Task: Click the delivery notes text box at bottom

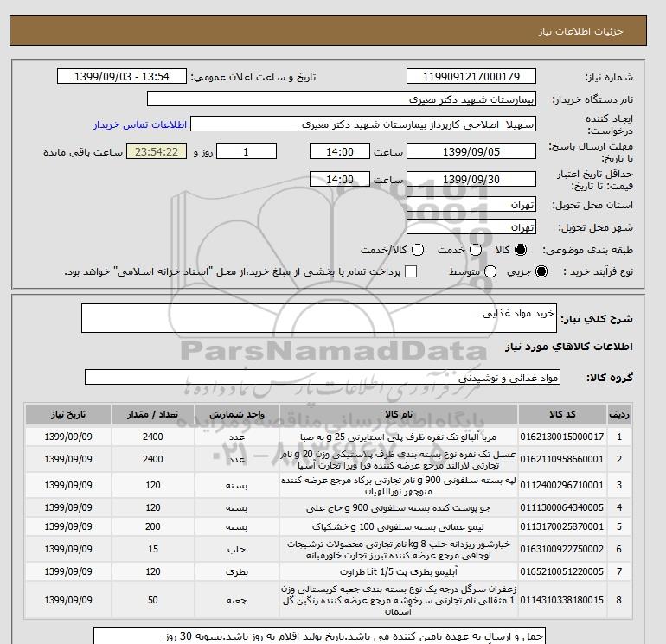Action: pos(319,635)
